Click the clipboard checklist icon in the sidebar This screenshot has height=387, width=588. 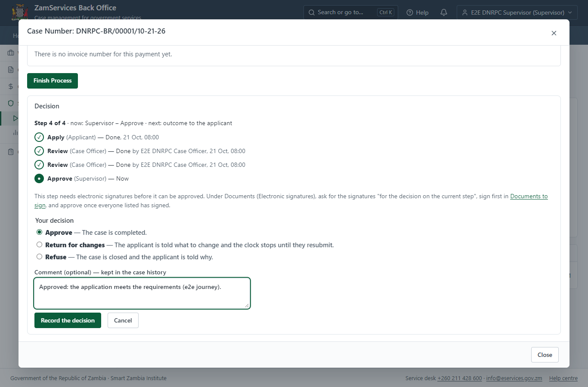coord(11,152)
